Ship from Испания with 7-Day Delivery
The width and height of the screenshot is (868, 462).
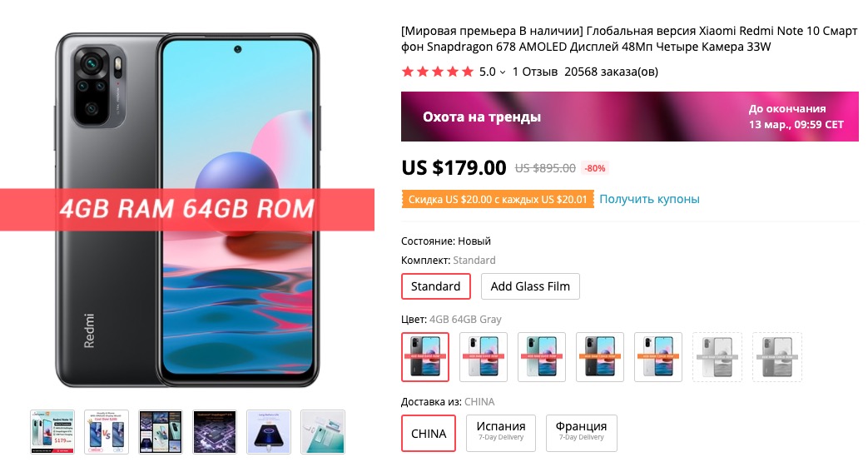tap(501, 433)
